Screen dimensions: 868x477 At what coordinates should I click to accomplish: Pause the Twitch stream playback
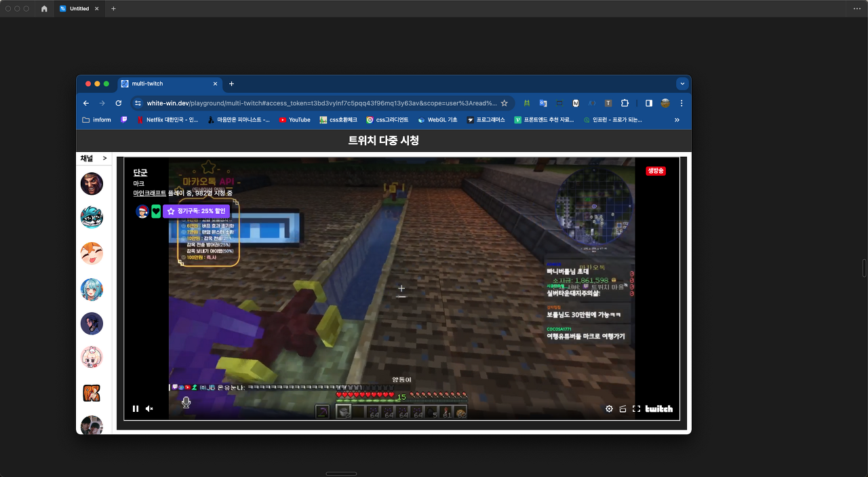[x=136, y=408]
